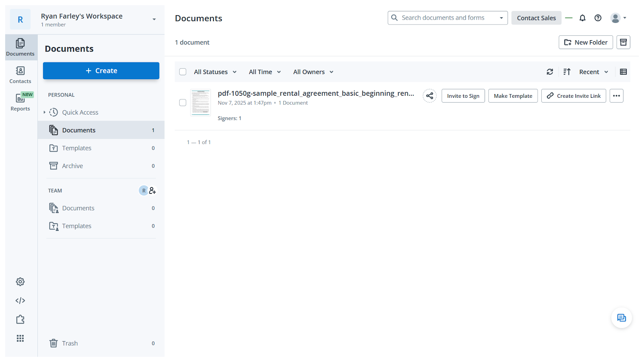Viewport: 644px width, 362px height.
Task: Open workspace Settings gear
Action: pyautogui.click(x=20, y=282)
